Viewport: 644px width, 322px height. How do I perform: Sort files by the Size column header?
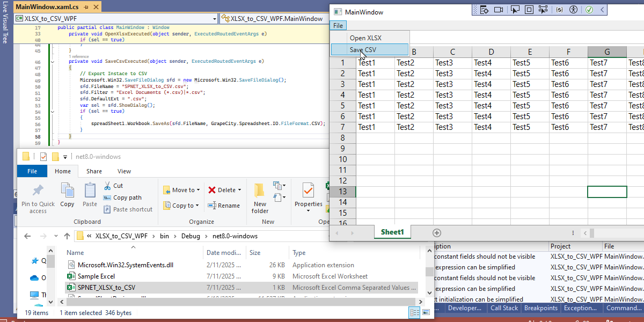[268, 253]
